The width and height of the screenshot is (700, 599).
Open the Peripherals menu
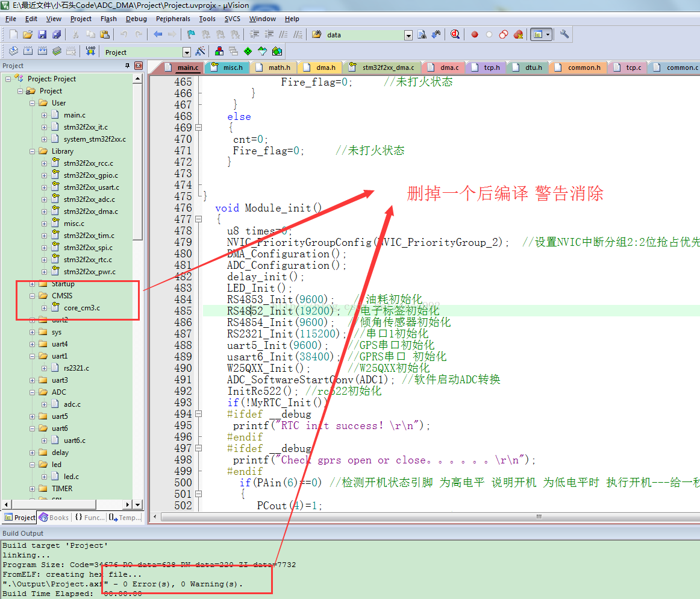pos(173,19)
